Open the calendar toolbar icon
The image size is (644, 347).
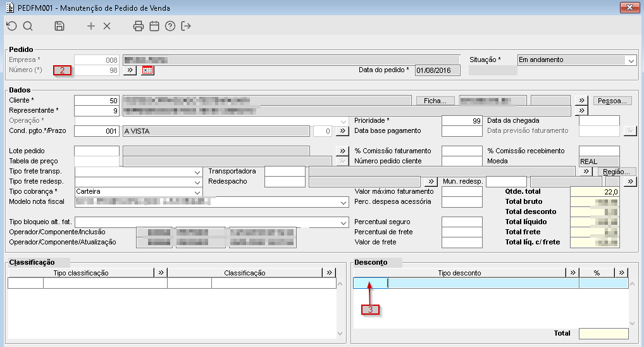click(x=154, y=27)
